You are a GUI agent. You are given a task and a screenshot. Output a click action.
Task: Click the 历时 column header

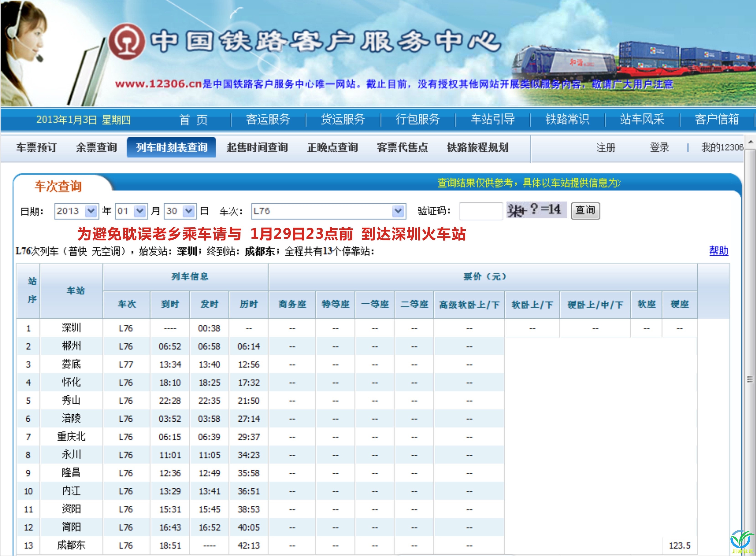(249, 304)
